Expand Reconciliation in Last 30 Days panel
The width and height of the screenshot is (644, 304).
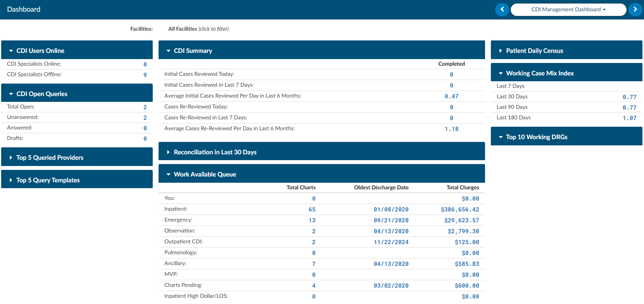pos(322,152)
